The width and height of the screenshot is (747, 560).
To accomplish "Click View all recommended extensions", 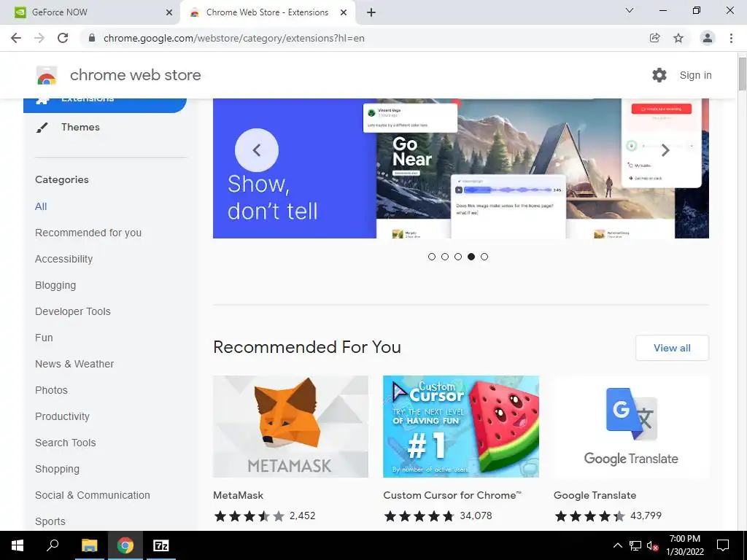I will pyautogui.click(x=672, y=348).
